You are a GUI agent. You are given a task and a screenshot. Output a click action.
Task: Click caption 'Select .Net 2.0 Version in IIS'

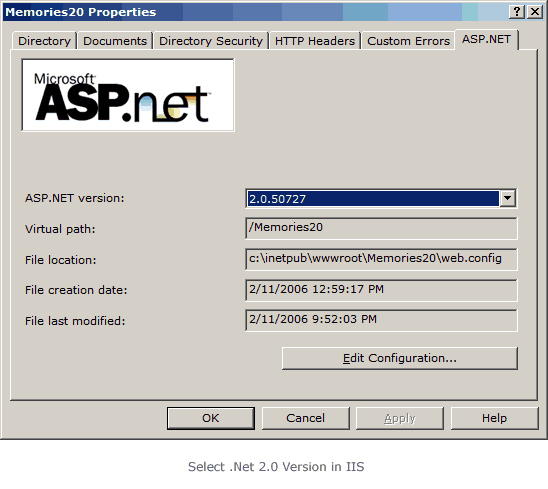[276, 467]
